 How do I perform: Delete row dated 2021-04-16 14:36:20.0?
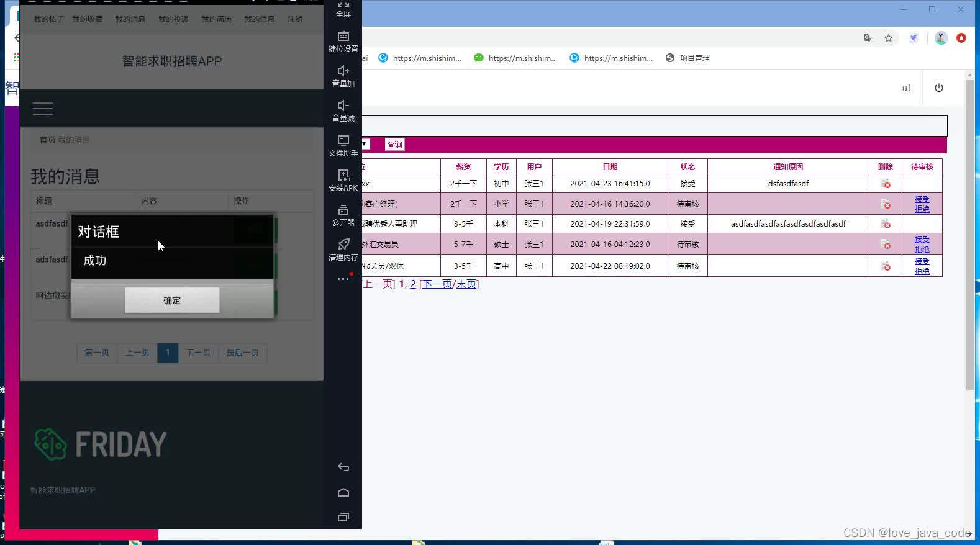[x=886, y=204]
